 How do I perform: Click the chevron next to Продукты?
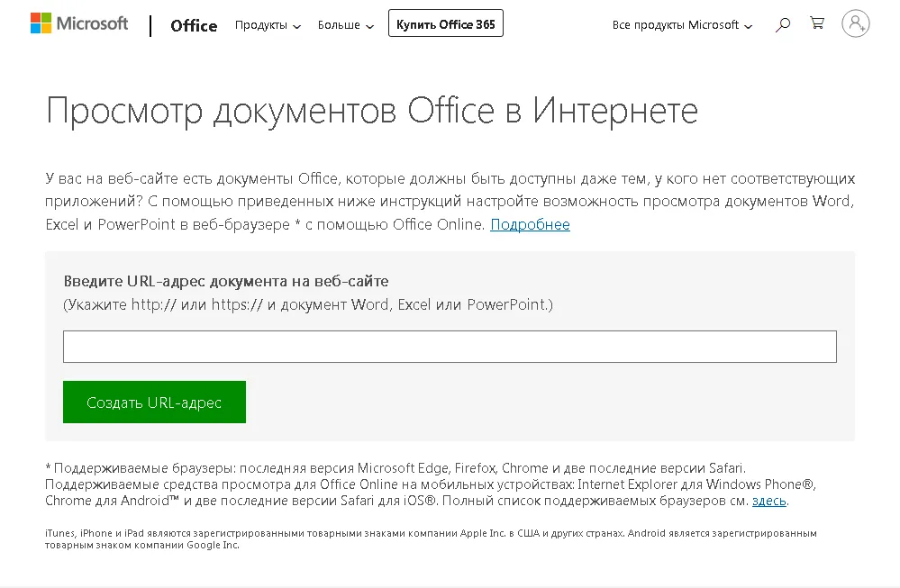coord(296,26)
